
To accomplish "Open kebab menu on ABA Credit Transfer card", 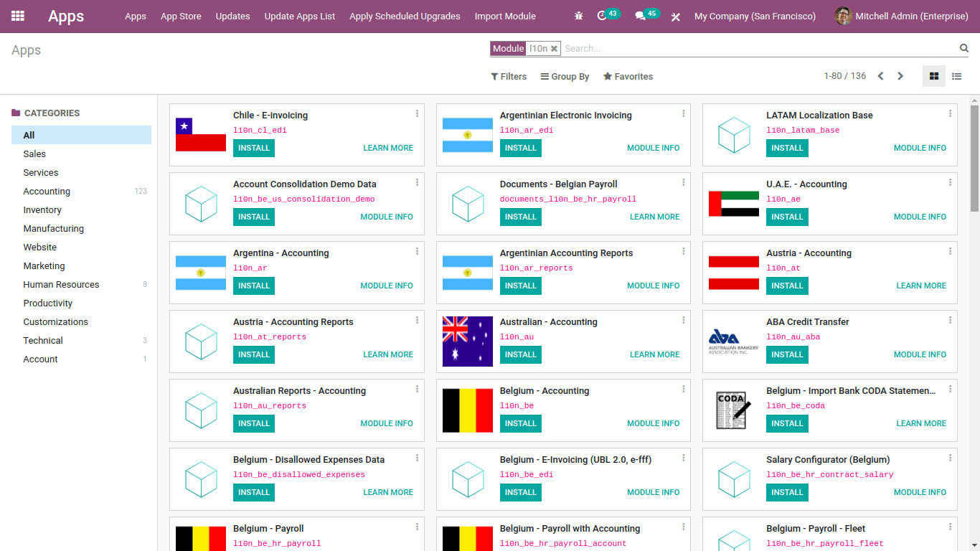I will pos(951,320).
